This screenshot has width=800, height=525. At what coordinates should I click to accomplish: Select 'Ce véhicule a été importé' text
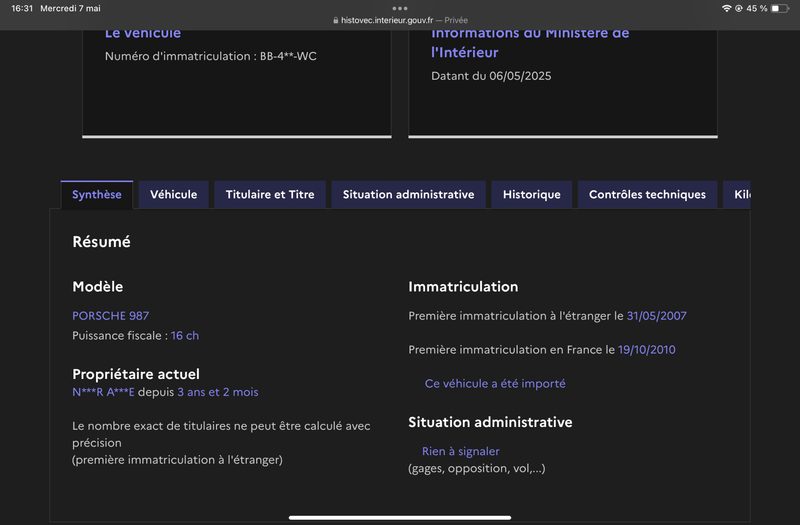[495, 384]
